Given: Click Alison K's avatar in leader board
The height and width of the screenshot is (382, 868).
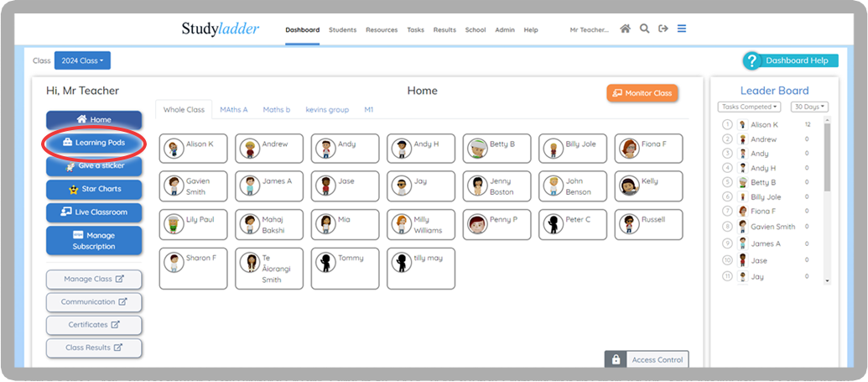Looking at the screenshot, I should tap(741, 125).
